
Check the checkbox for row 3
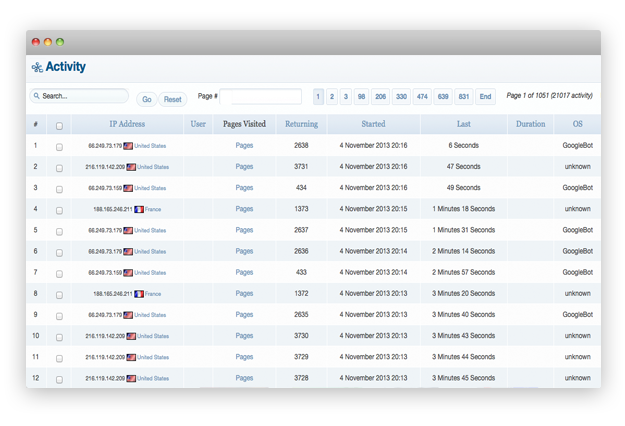tap(59, 189)
